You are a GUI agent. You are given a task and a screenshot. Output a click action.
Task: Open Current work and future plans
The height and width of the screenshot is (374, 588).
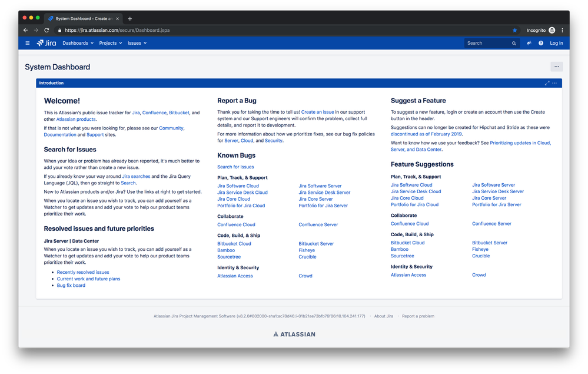click(88, 279)
